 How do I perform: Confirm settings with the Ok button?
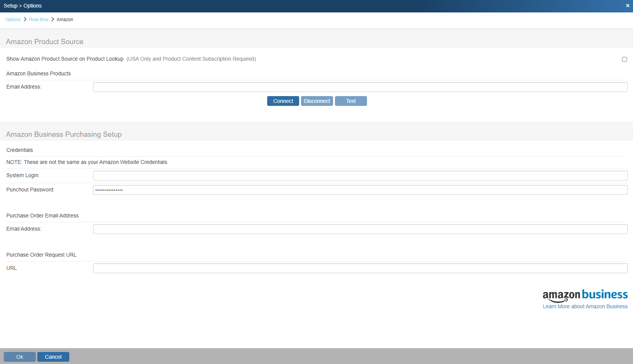(x=20, y=357)
